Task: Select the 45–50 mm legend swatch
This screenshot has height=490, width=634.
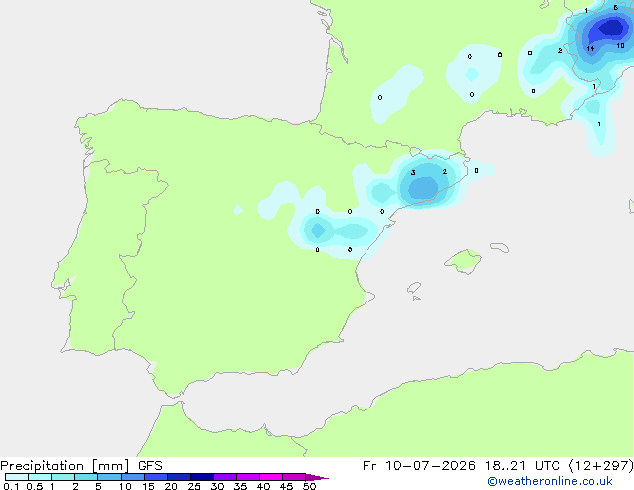Action: pos(294,477)
